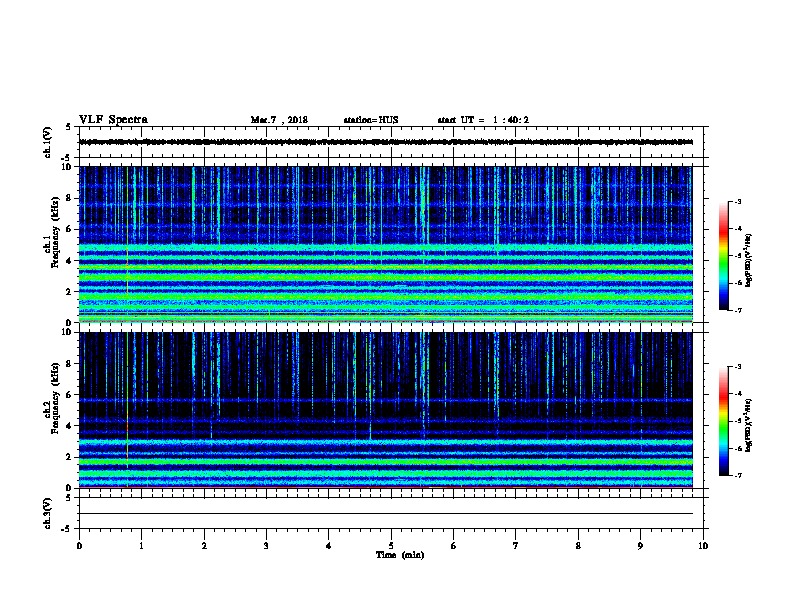Screen dimensions: 792x612
Task: Click time axis tick label "2"
Action: coord(204,545)
